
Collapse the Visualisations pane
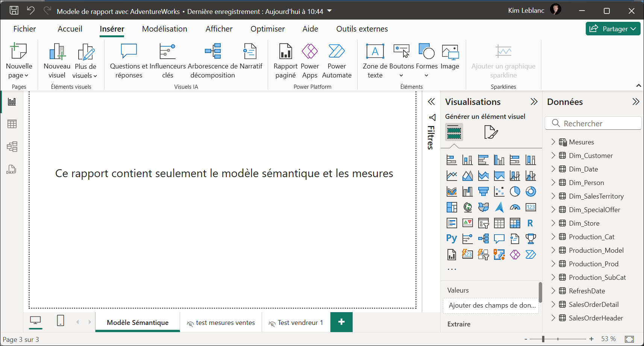(x=534, y=102)
